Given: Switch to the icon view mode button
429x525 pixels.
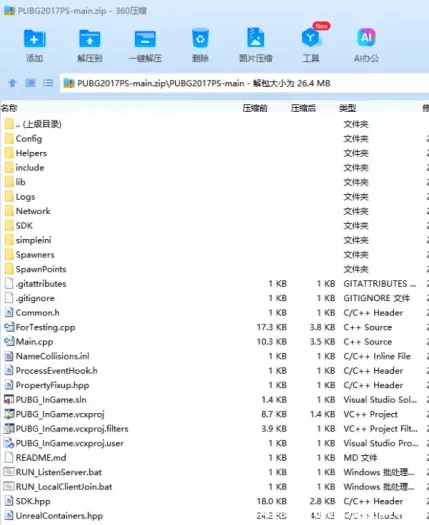Looking at the screenshot, I should point(30,83).
